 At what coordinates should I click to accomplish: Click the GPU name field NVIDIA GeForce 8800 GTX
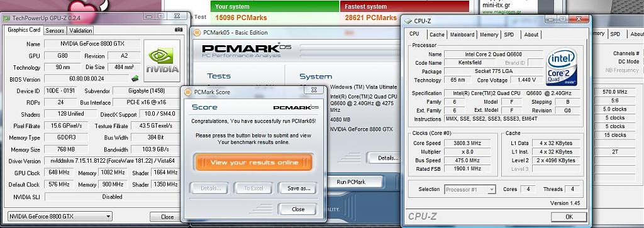pyautogui.click(x=92, y=44)
